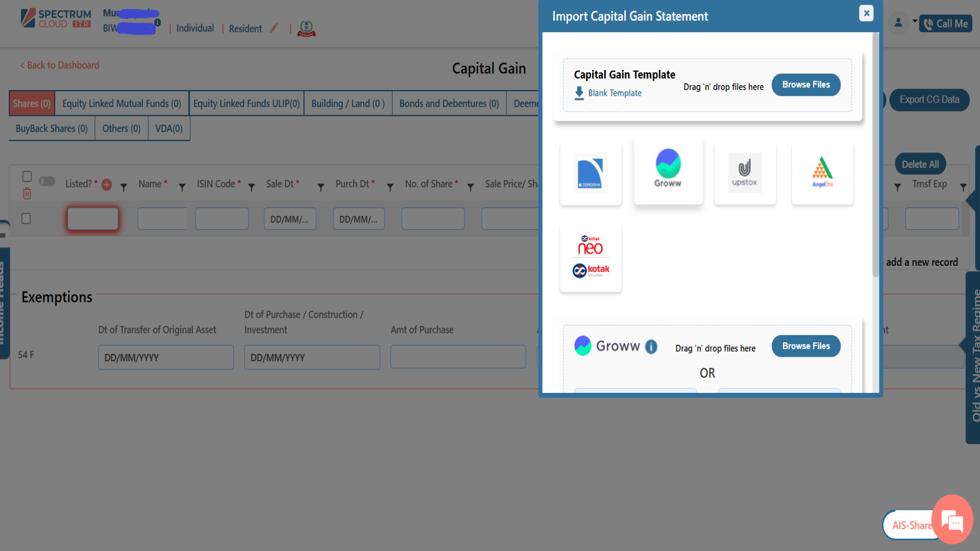
Task: Open the Listed? column filter dropdown
Action: click(123, 187)
